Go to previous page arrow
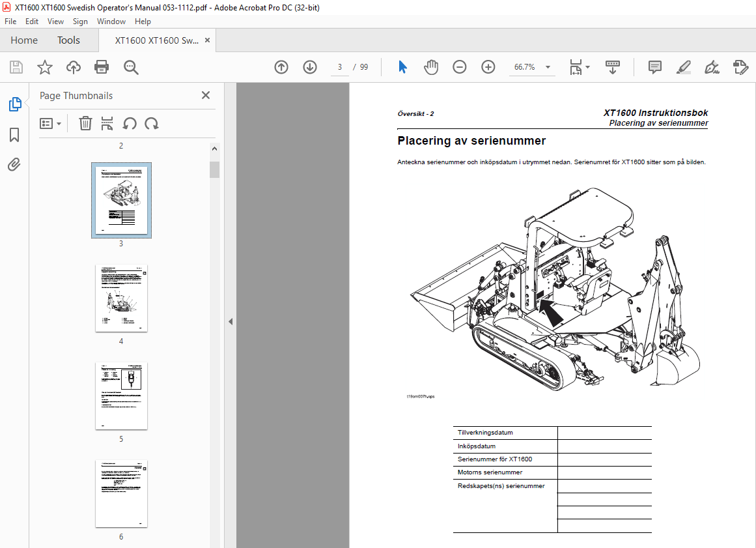Screen dimensions: 756x548 (x=281, y=67)
